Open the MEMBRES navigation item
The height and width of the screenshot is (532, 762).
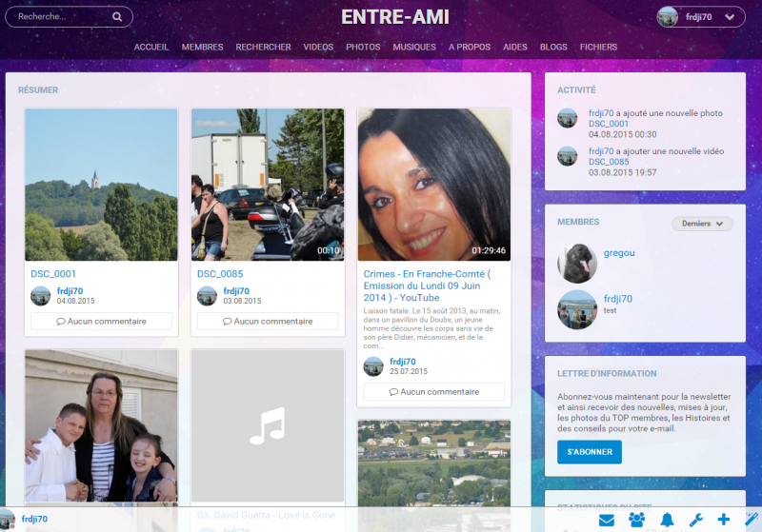pyautogui.click(x=202, y=47)
